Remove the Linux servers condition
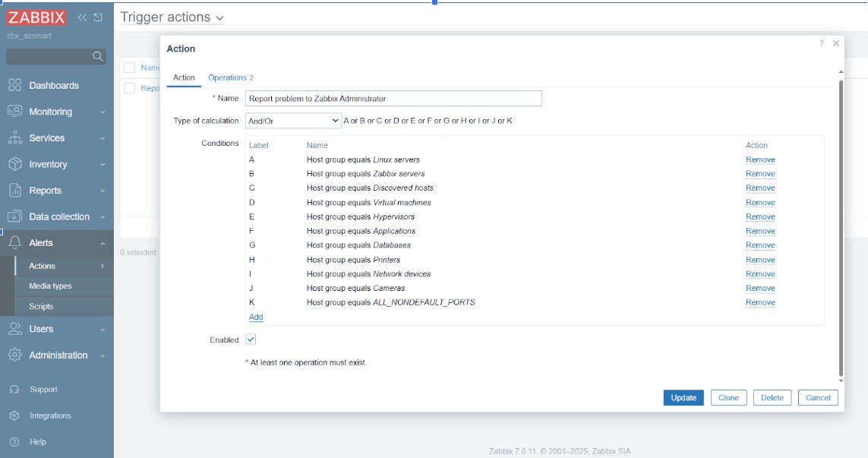 pyautogui.click(x=759, y=160)
